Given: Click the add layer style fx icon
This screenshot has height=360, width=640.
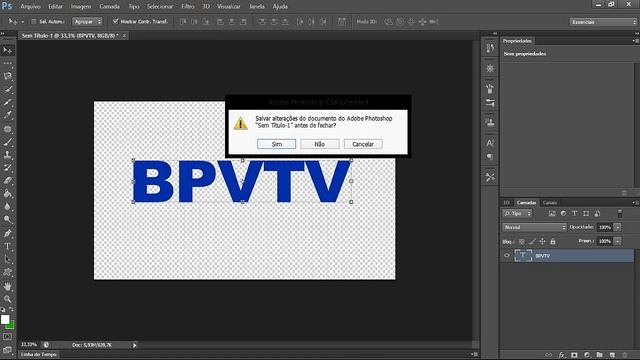Looking at the screenshot, I should pos(562,355).
